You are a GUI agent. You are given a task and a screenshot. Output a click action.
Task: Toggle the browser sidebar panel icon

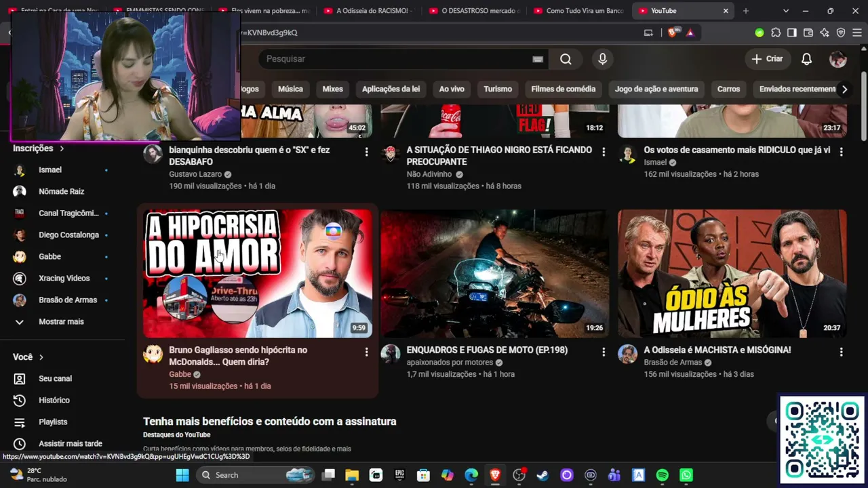(791, 33)
